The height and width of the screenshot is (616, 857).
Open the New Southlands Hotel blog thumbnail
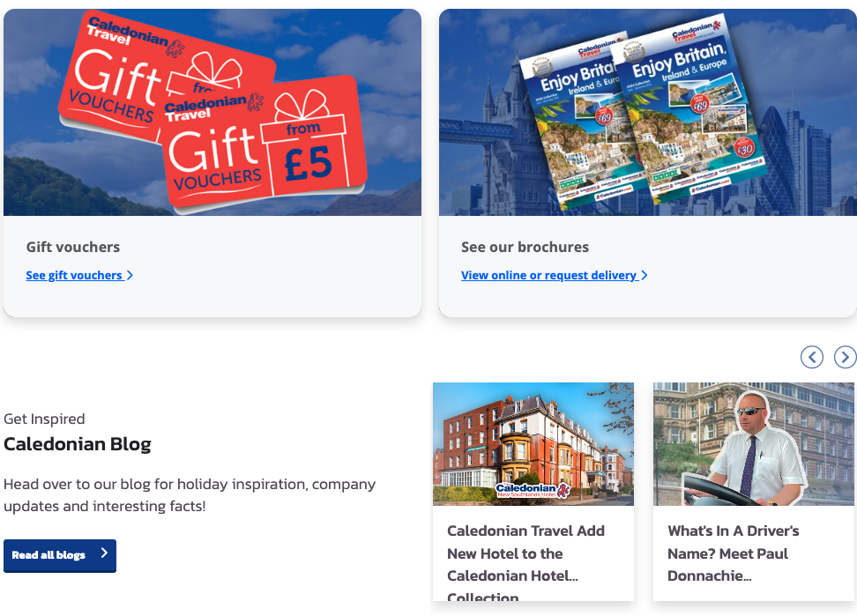(533, 443)
